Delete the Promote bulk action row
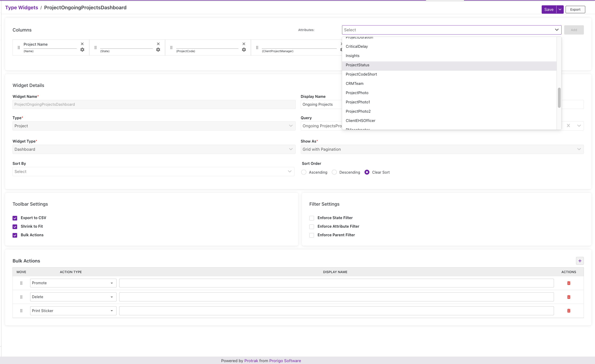The image size is (595, 364). tap(568, 283)
